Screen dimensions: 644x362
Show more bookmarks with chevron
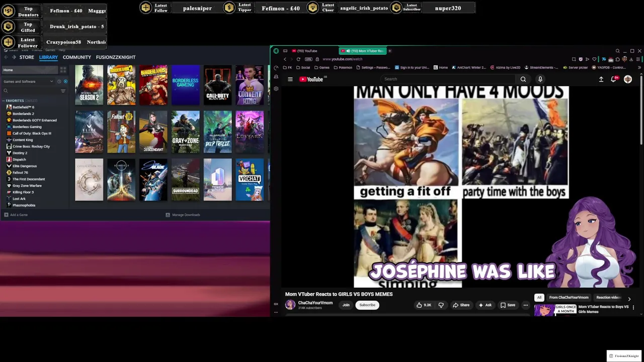coord(640,67)
